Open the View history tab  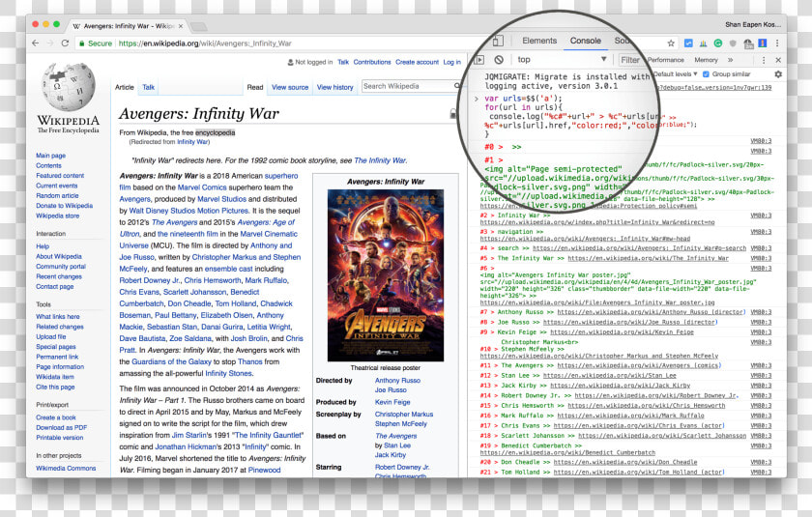(x=335, y=87)
